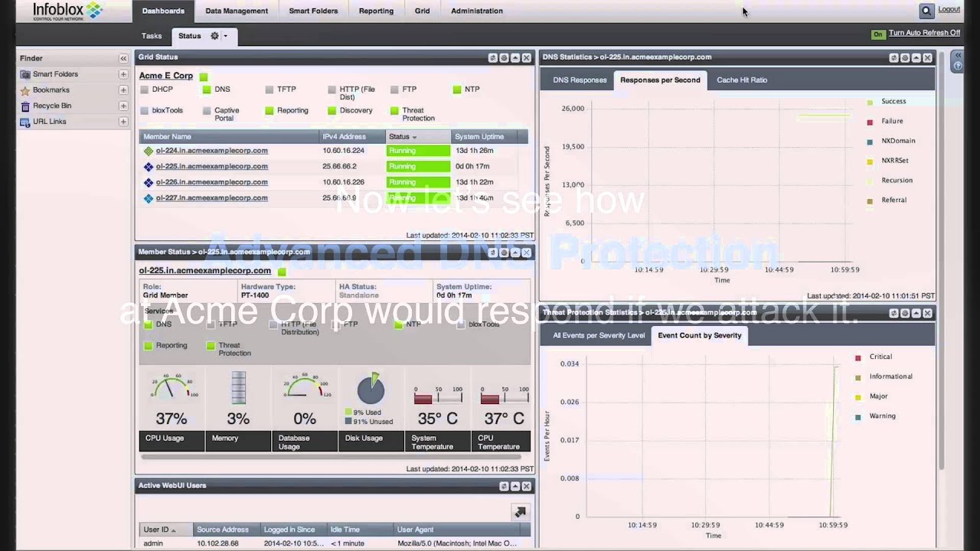The width and height of the screenshot is (980, 551).
Task: Click the export arrow in Active WebUI Users
Action: (x=520, y=512)
